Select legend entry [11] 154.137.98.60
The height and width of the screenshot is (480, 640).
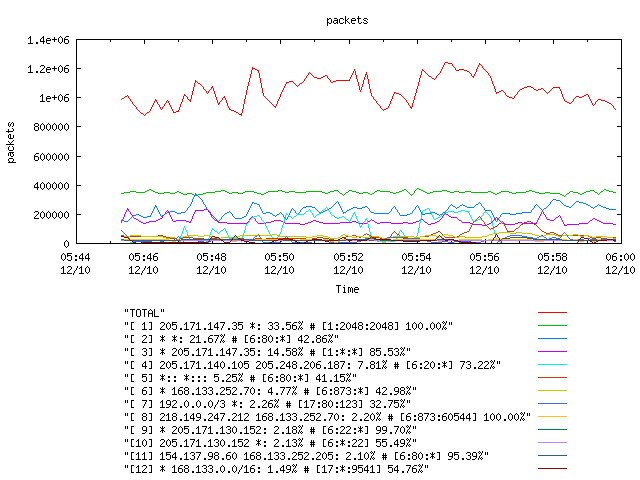[306, 456]
